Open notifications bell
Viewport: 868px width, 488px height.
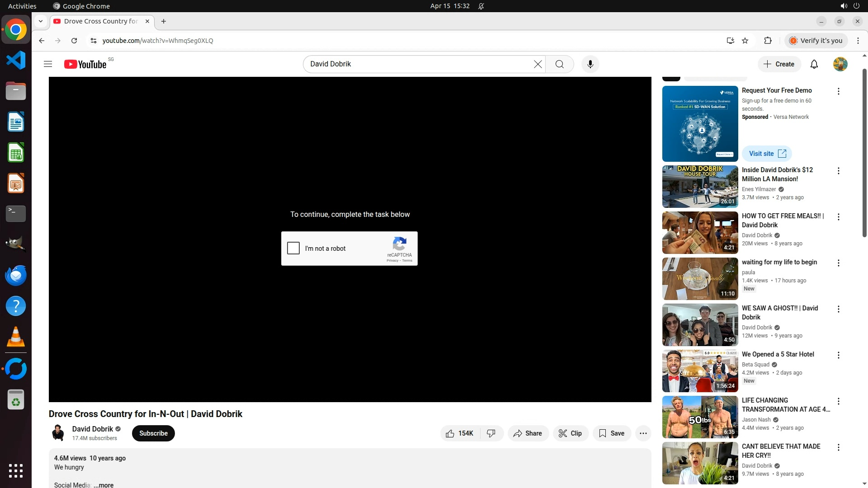(x=814, y=64)
